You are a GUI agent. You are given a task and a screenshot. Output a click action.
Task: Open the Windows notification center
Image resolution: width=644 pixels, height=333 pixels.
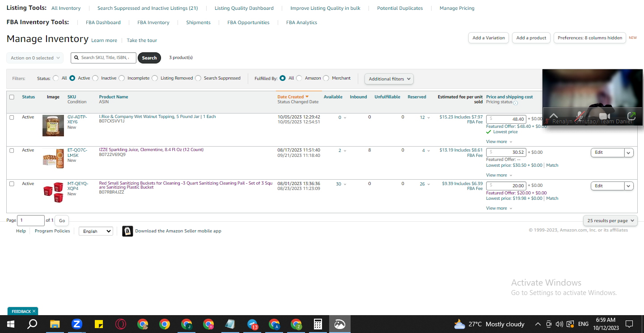click(x=629, y=324)
